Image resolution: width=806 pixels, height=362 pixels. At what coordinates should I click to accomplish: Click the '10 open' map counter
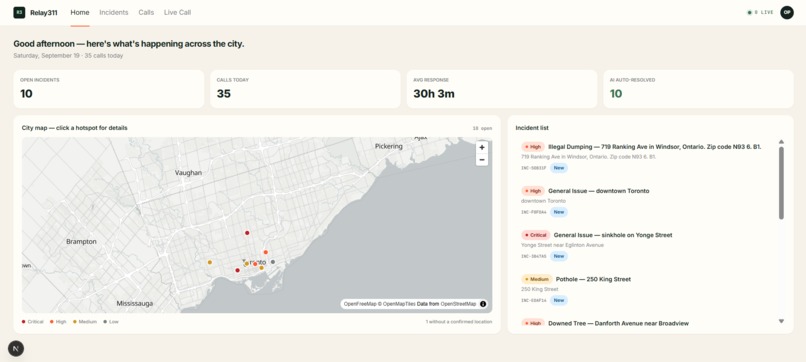[482, 128]
